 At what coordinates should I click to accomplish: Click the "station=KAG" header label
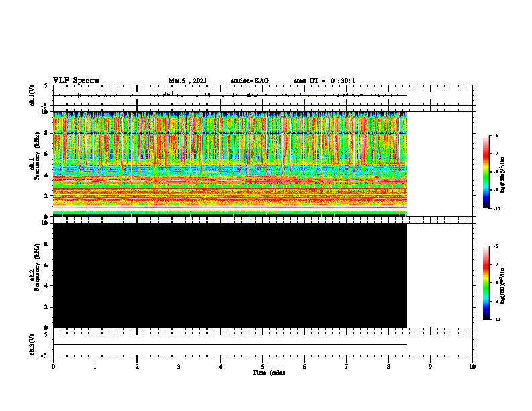[x=250, y=81]
